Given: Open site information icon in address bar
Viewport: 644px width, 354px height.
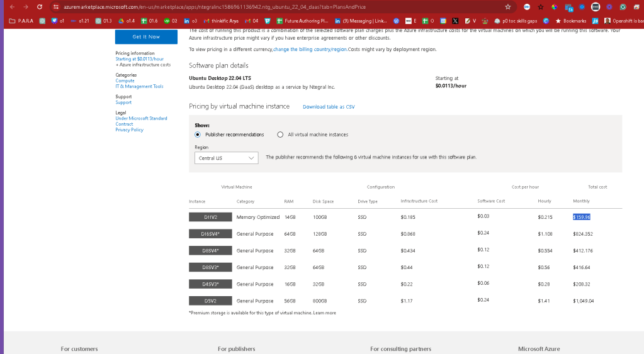Looking at the screenshot, I should (x=56, y=7).
